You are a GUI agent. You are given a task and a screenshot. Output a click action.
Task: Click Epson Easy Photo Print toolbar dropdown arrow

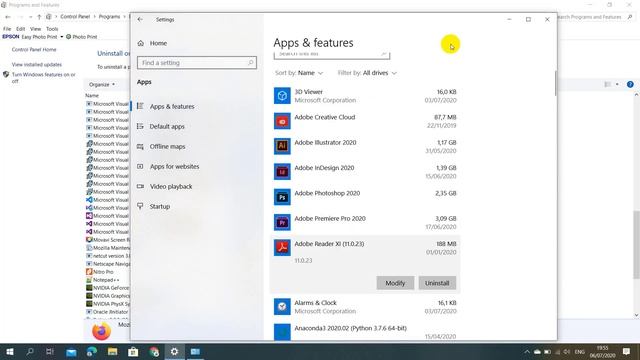tap(62, 37)
